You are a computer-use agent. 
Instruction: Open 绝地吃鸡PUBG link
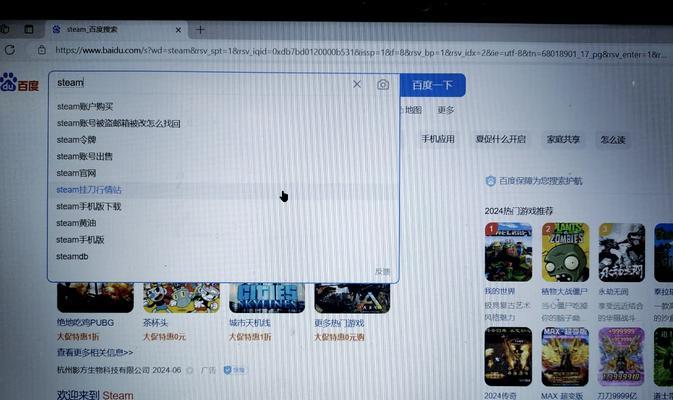(x=85, y=322)
